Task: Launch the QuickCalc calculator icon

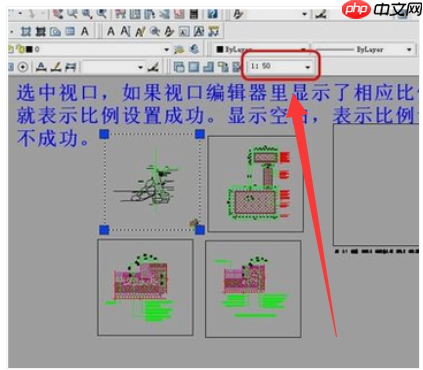Action: (x=194, y=14)
